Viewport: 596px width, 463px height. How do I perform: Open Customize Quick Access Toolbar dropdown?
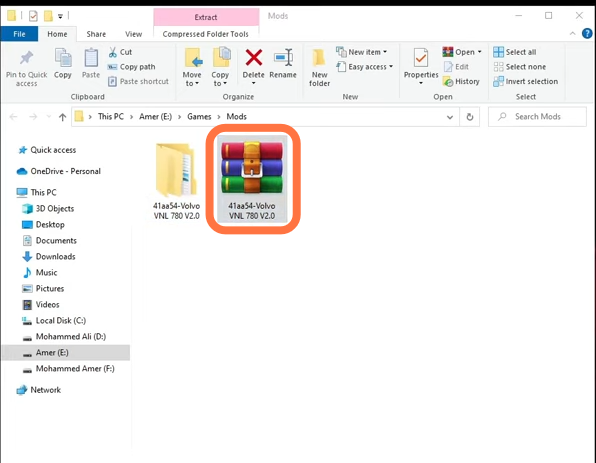click(x=60, y=16)
